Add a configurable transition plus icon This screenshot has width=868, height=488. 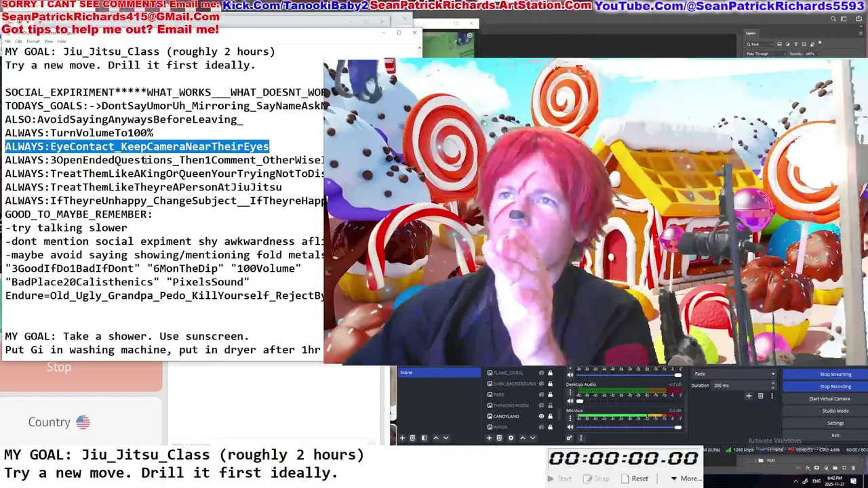(x=749, y=396)
